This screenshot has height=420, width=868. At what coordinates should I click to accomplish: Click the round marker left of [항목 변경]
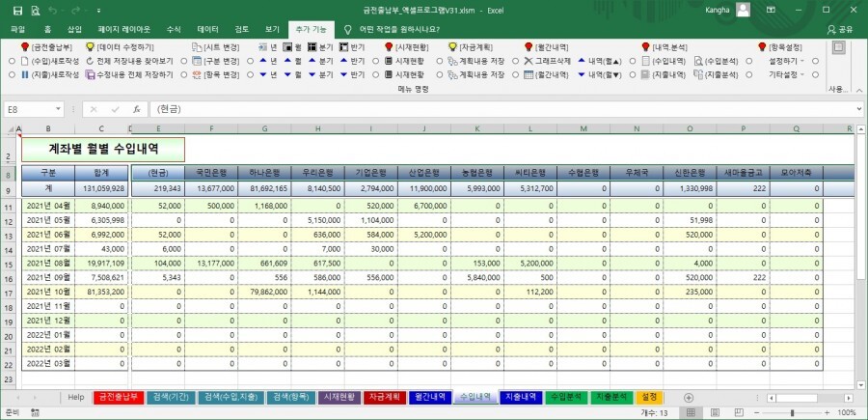184,74
